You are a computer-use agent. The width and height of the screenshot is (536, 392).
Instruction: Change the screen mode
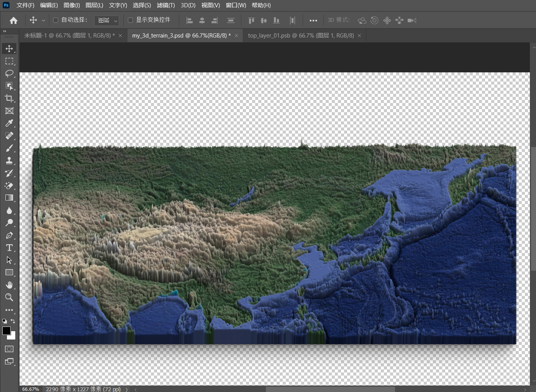pyautogui.click(x=9, y=361)
